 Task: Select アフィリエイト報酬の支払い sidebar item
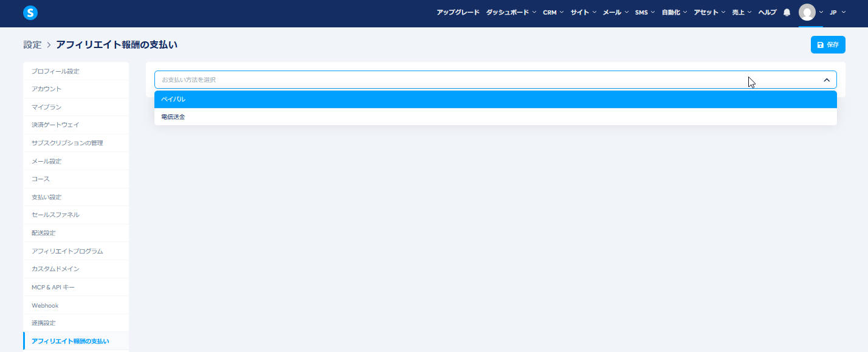[x=76, y=341]
